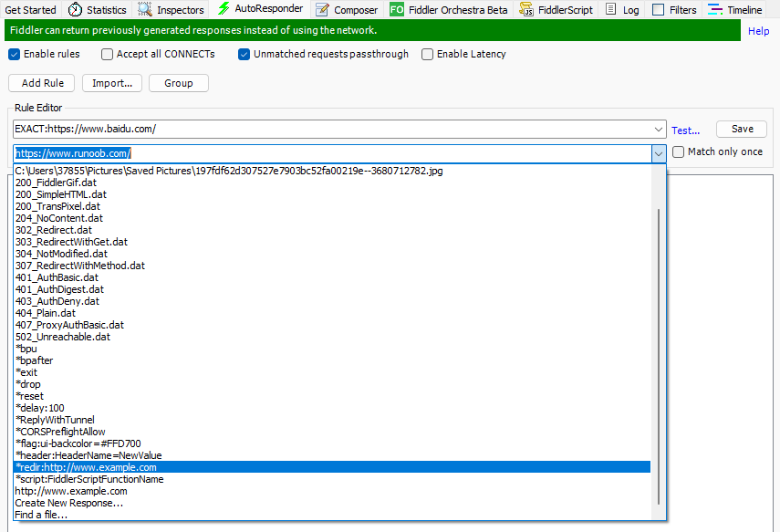This screenshot has height=532, width=780.
Task: Collapse the response action dropdown arrow
Action: click(658, 154)
